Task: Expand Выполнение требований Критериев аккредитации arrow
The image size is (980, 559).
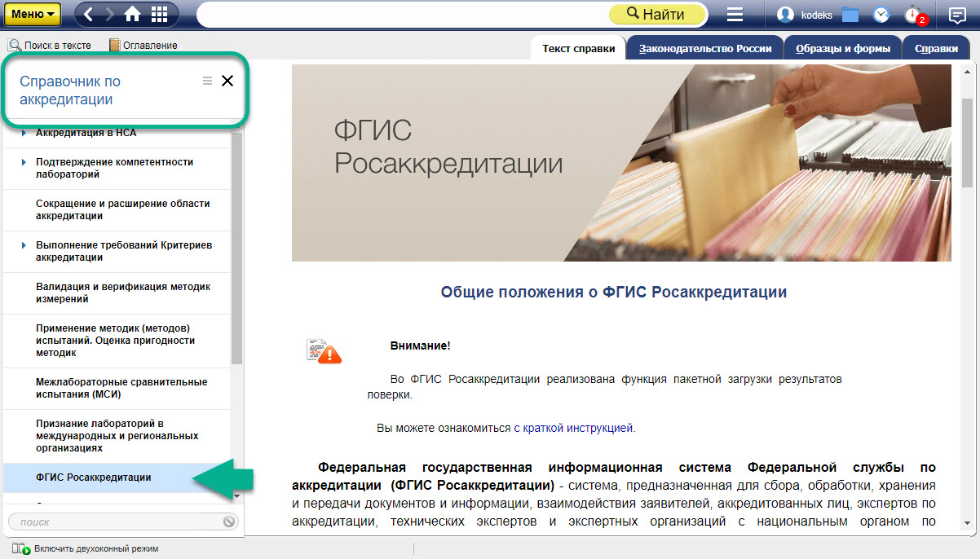Action: 24,244
